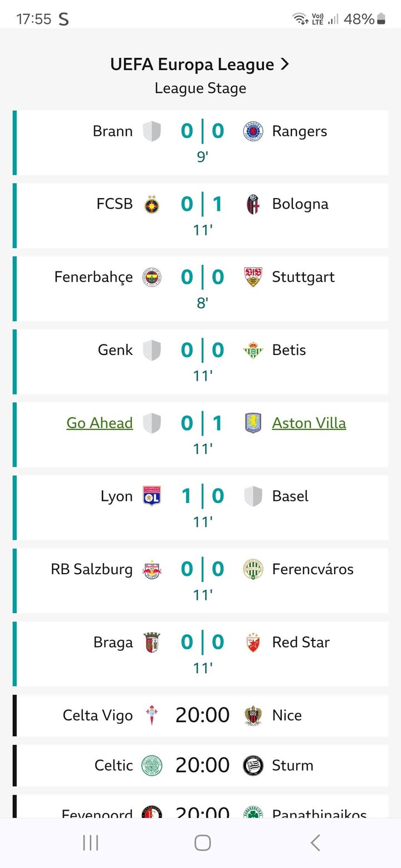401x868 pixels.
Task: Tap the RB Salzburg bull logo
Action: tap(152, 569)
